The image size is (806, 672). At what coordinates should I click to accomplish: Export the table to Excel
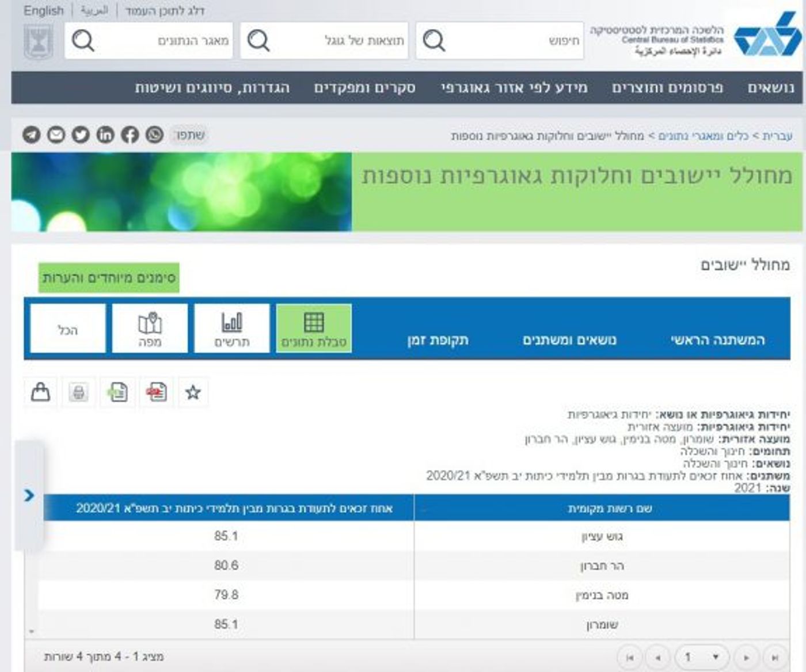tap(118, 392)
